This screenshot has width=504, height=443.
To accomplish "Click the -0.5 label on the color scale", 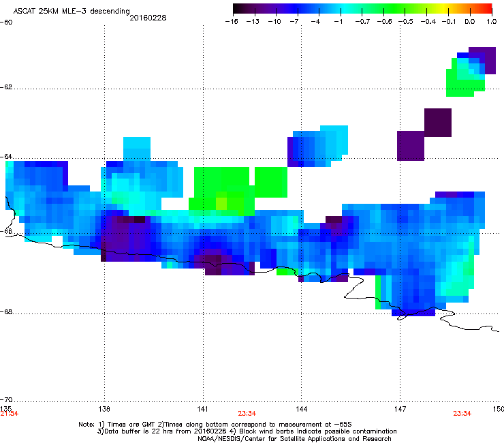I will pos(406,22).
